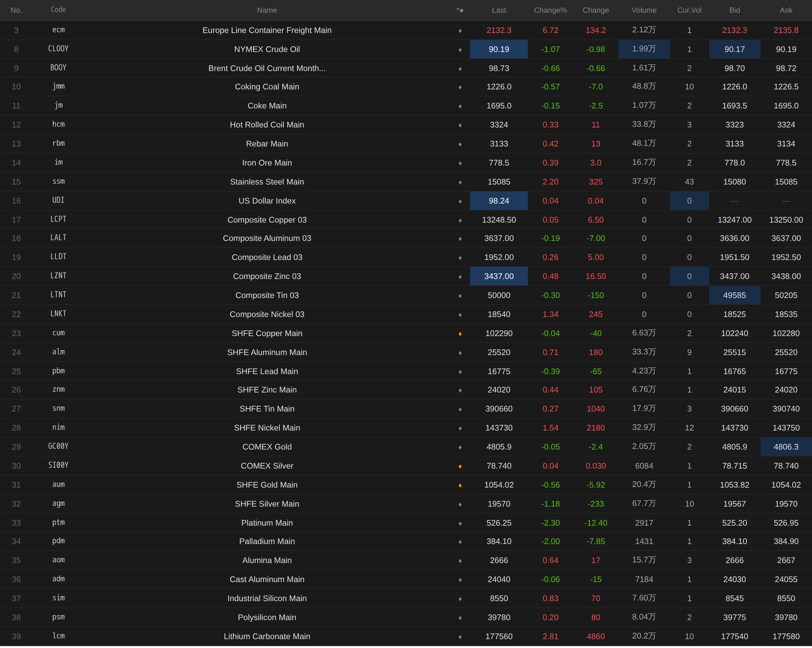Sort by the Volume column header
This screenshot has height=648, width=812.
point(644,10)
